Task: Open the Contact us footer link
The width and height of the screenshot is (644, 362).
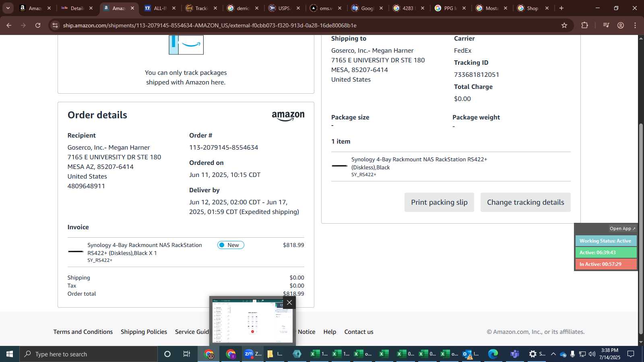Action: tap(359, 332)
